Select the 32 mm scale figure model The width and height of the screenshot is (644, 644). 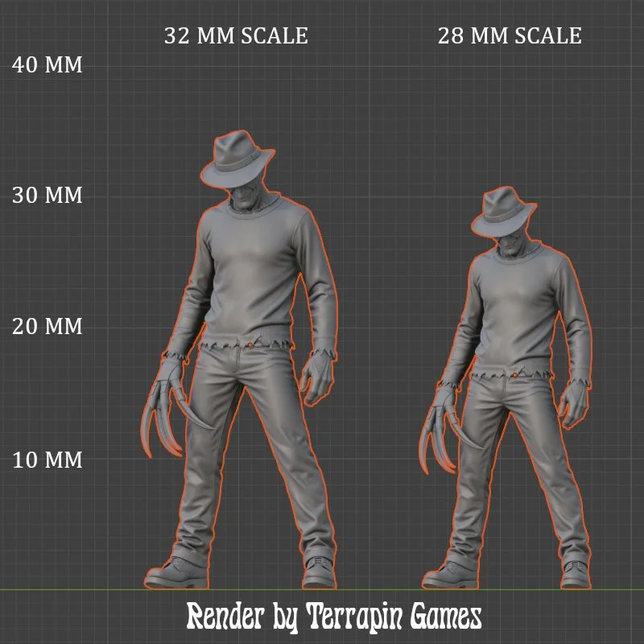240,360
